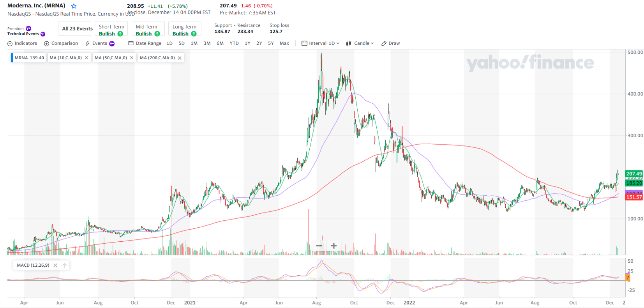The width and height of the screenshot is (644, 308).
Task: Select the 6M date range
Action: coord(220,43)
